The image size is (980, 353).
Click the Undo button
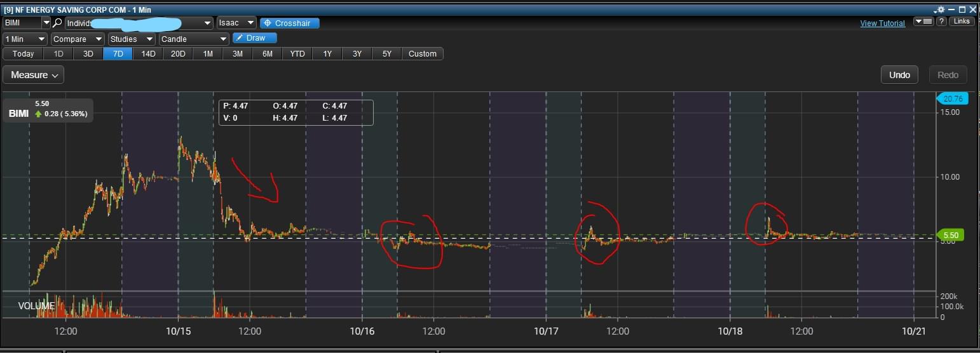pyautogui.click(x=899, y=75)
